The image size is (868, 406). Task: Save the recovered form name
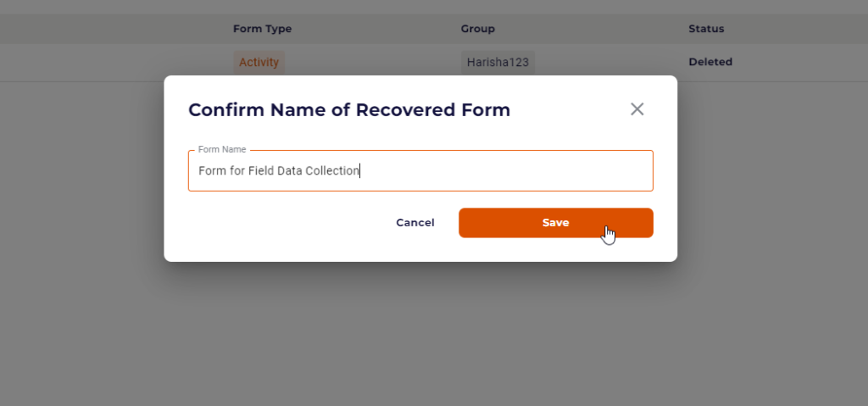tap(556, 223)
